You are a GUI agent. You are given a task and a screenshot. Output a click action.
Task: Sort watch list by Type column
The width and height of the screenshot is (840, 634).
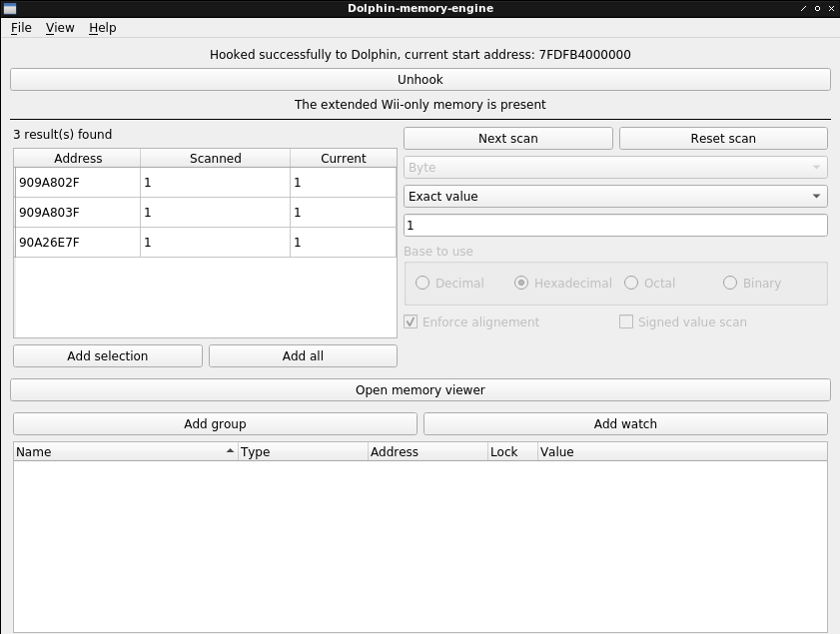click(x=304, y=452)
